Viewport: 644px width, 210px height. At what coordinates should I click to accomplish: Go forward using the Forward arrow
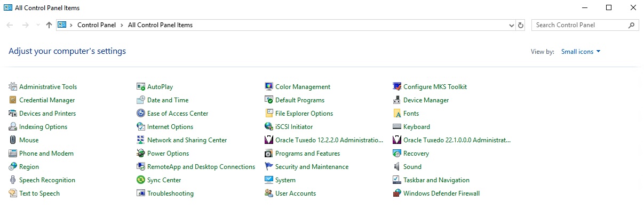(x=25, y=25)
